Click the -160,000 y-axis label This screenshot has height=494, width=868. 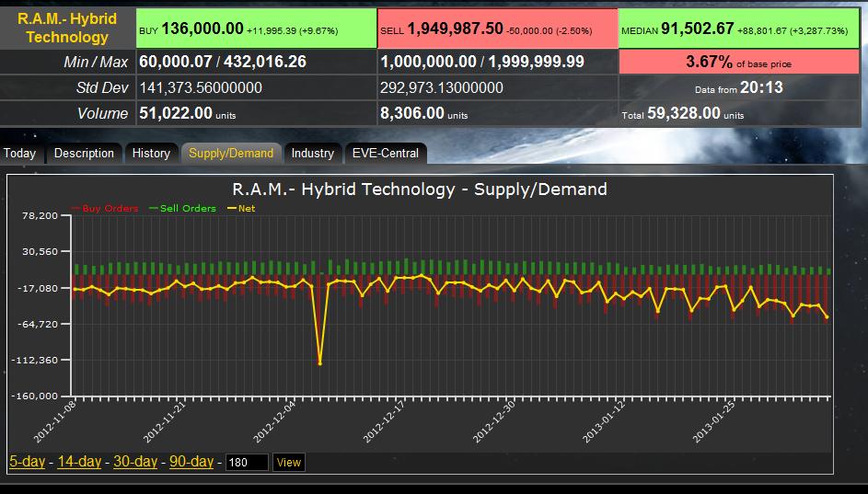point(35,396)
